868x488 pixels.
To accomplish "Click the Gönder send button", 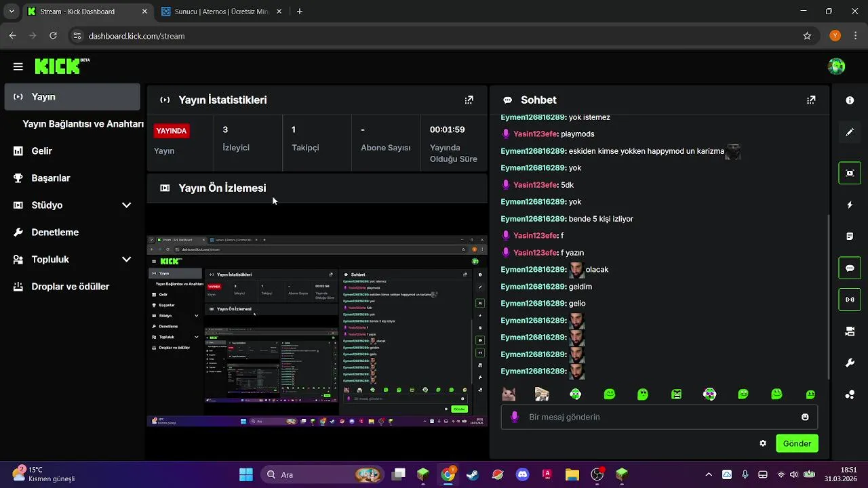I will (x=797, y=443).
